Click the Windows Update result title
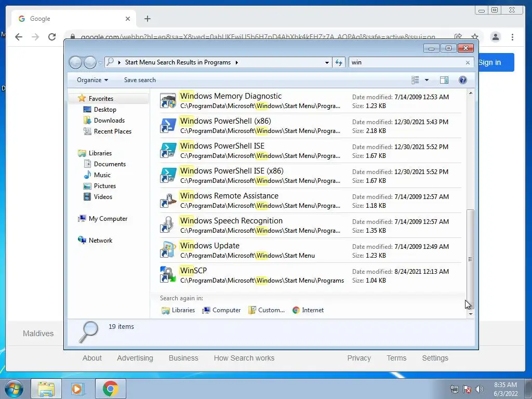Viewport: 532px width, 399px height. [210, 246]
